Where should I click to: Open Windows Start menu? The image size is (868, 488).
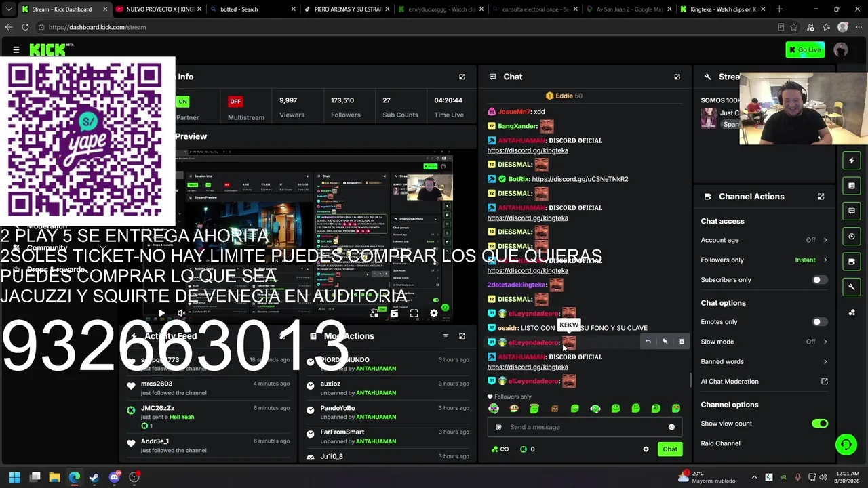click(x=14, y=477)
